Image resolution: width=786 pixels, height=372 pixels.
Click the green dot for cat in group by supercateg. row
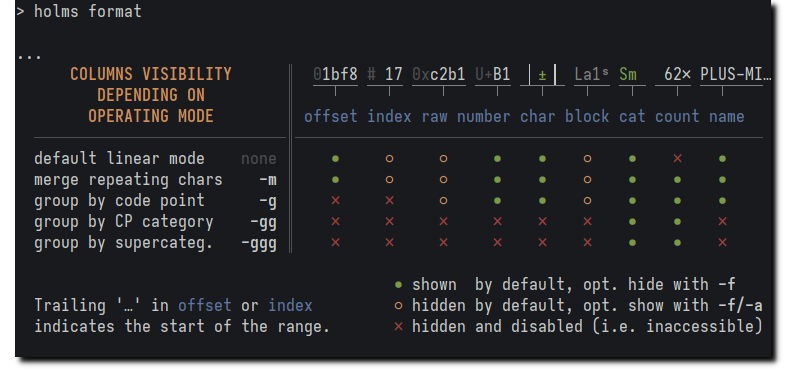(x=632, y=243)
